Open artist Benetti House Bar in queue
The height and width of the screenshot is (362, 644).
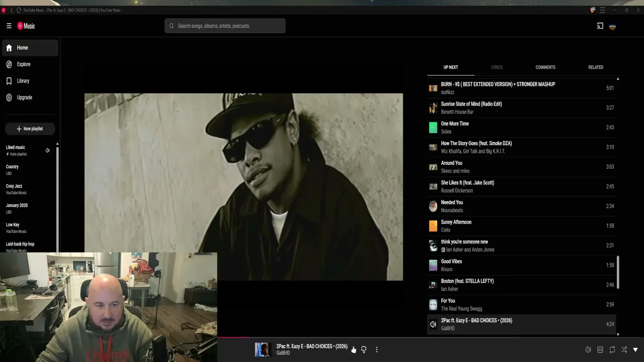[457, 112]
